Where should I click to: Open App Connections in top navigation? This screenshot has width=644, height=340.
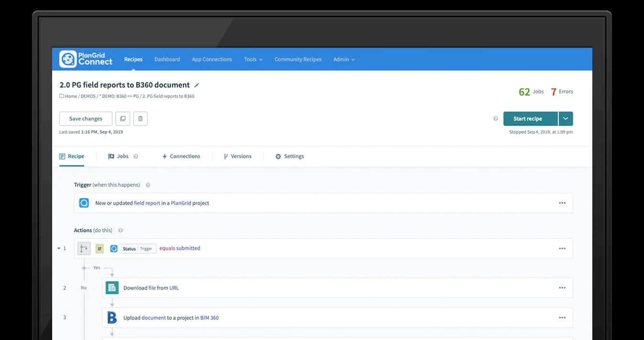[x=212, y=59]
